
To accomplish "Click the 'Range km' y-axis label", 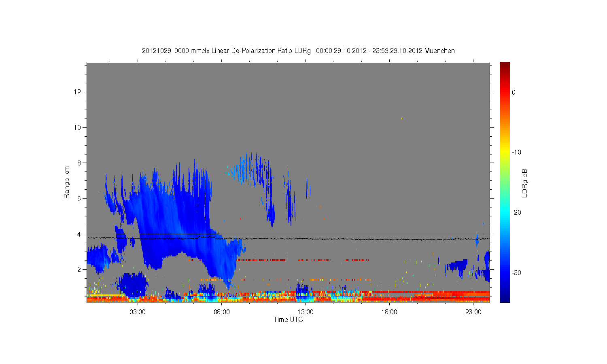I will pyautogui.click(x=67, y=182).
